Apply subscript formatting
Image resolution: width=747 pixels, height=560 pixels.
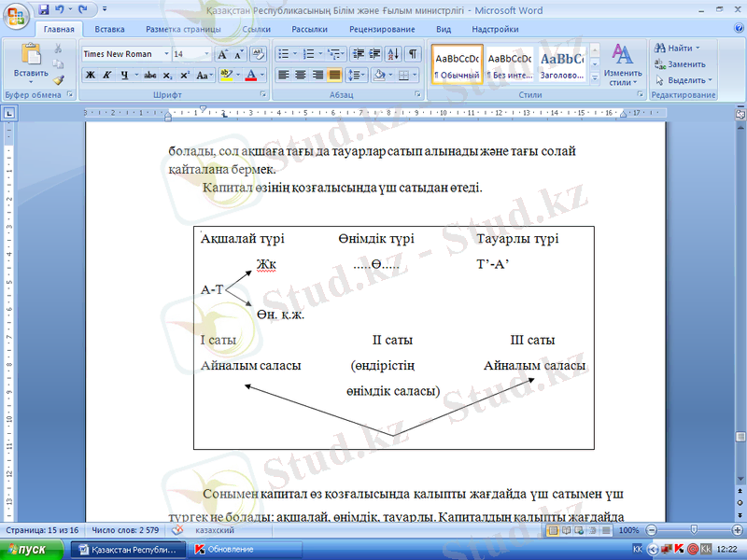point(167,76)
